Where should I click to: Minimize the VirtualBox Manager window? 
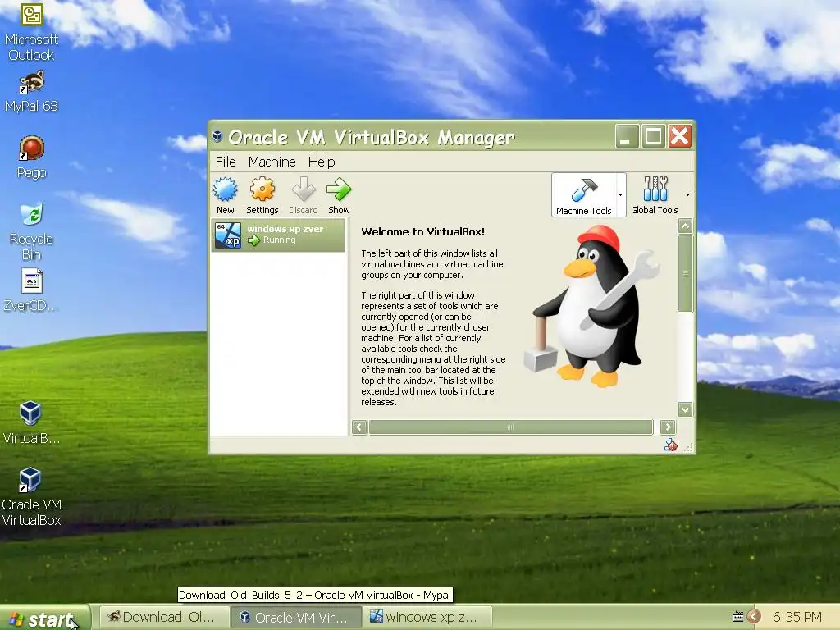(x=626, y=137)
